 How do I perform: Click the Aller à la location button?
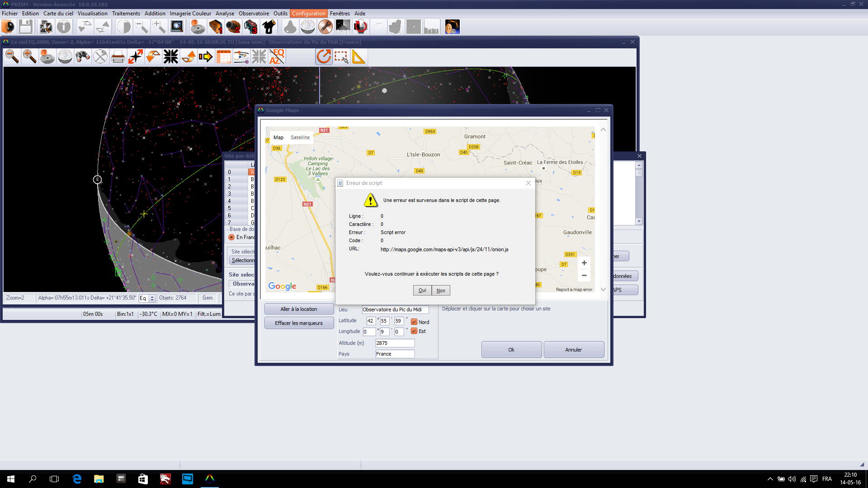tap(298, 309)
